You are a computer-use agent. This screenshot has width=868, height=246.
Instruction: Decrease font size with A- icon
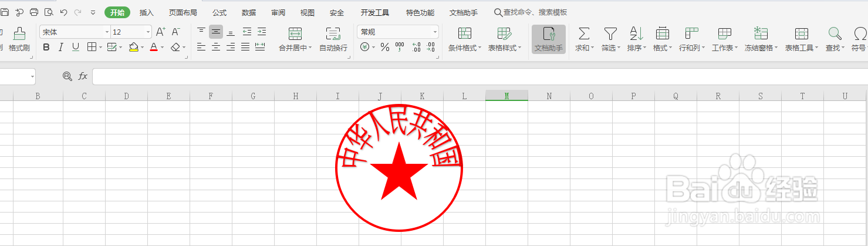pyautogui.click(x=175, y=32)
